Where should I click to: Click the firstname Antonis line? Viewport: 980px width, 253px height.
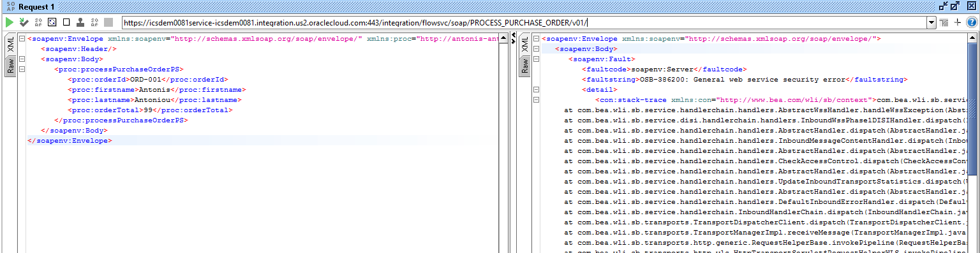pos(157,90)
